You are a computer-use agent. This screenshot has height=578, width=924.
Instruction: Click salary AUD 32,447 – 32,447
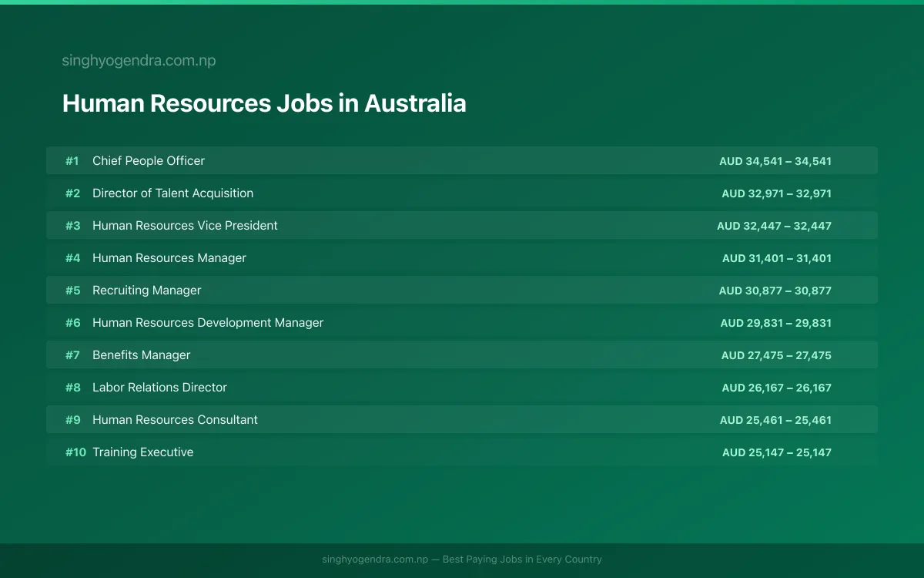(x=774, y=226)
